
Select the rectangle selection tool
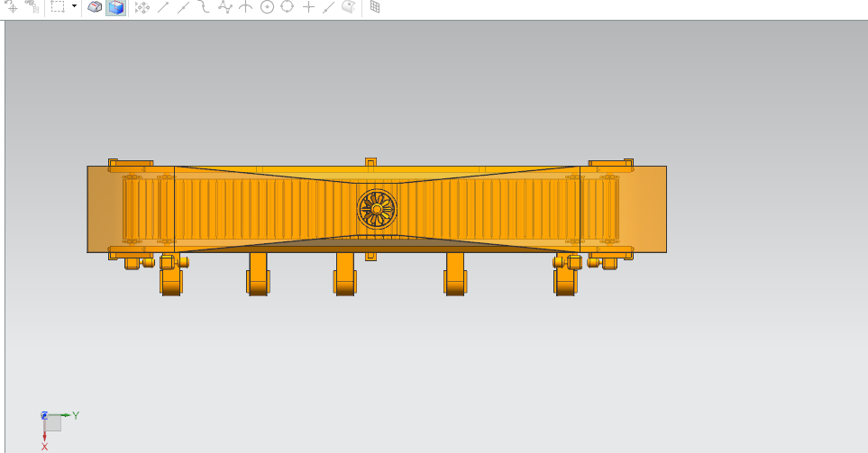pyautogui.click(x=58, y=6)
